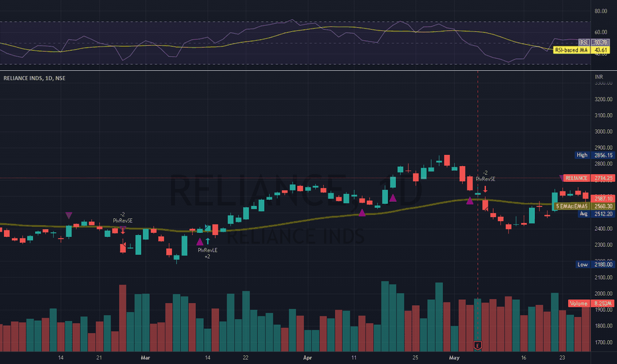Click the red 2587.10 last price label
Image resolution: width=617 pixels, height=364 pixels.
pos(602,199)
